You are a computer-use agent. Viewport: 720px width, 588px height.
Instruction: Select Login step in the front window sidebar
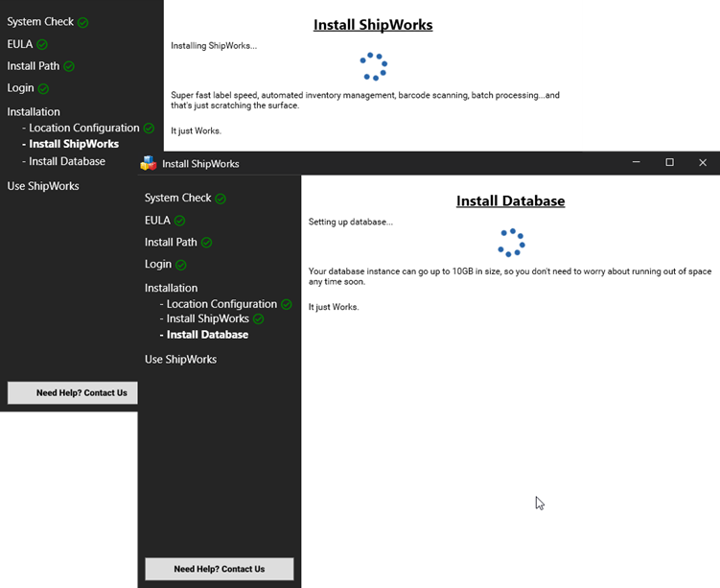pyautogui.click(x=158, y=264)
